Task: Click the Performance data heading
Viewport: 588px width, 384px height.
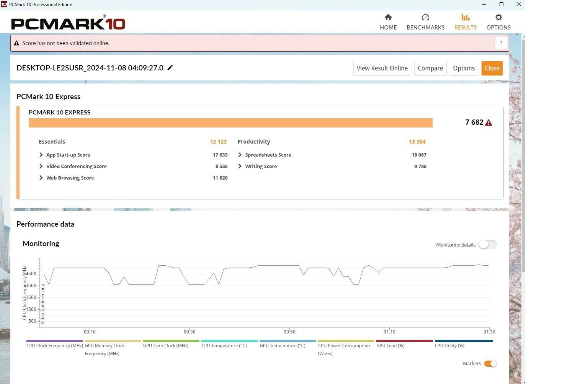Action: tap(45, 224)
